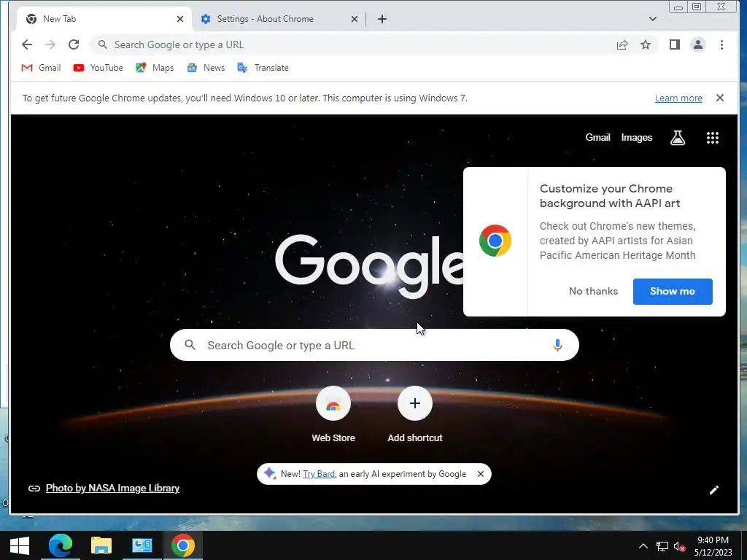Close the Settings - About Chrome tab
747x560 pixels.
point(355,19)
